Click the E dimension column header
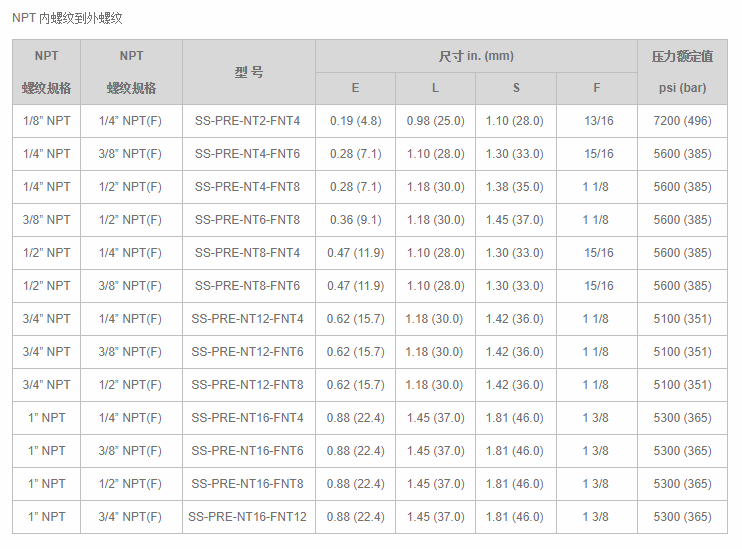The image size is (742, 549). tap(355, 88)
